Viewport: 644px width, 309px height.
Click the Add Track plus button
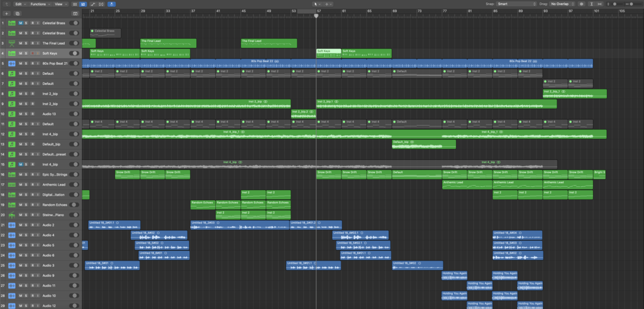pyautogui.click(x=8, y=13)
